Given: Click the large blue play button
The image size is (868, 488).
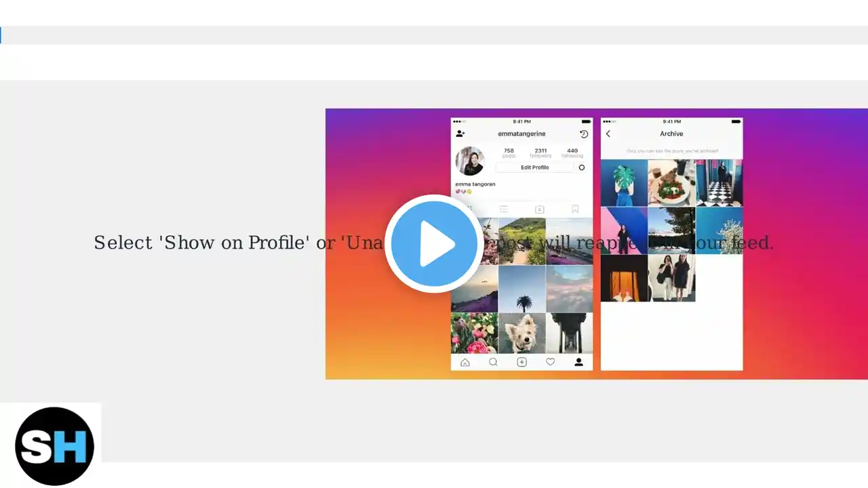Looking at the screenshot, I should point(434,243).
